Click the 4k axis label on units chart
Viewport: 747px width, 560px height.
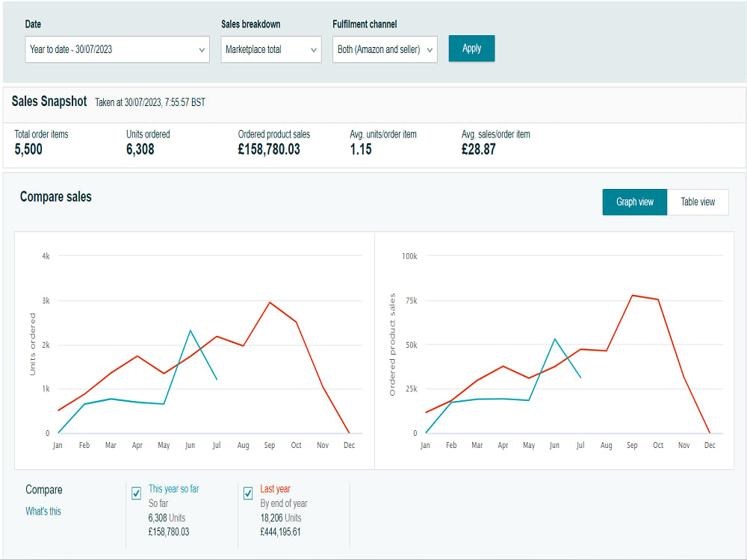pos(46,256)
